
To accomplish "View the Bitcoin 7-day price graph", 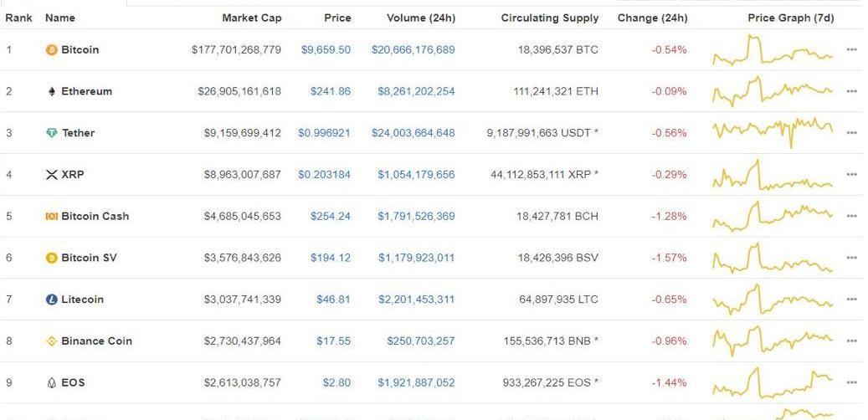I will coord(772,50).
